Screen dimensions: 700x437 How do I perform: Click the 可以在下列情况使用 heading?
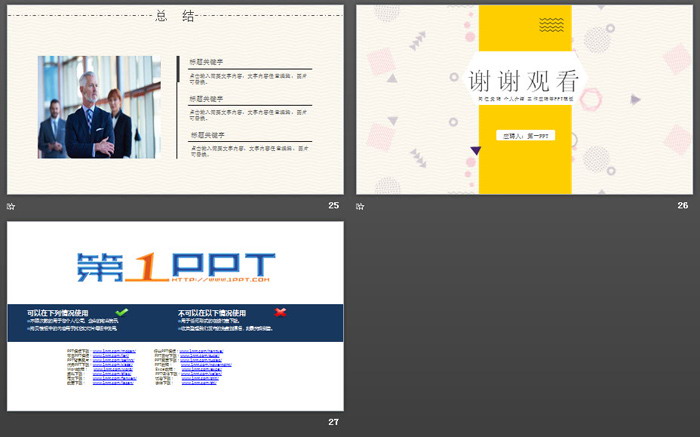point(58,313)
